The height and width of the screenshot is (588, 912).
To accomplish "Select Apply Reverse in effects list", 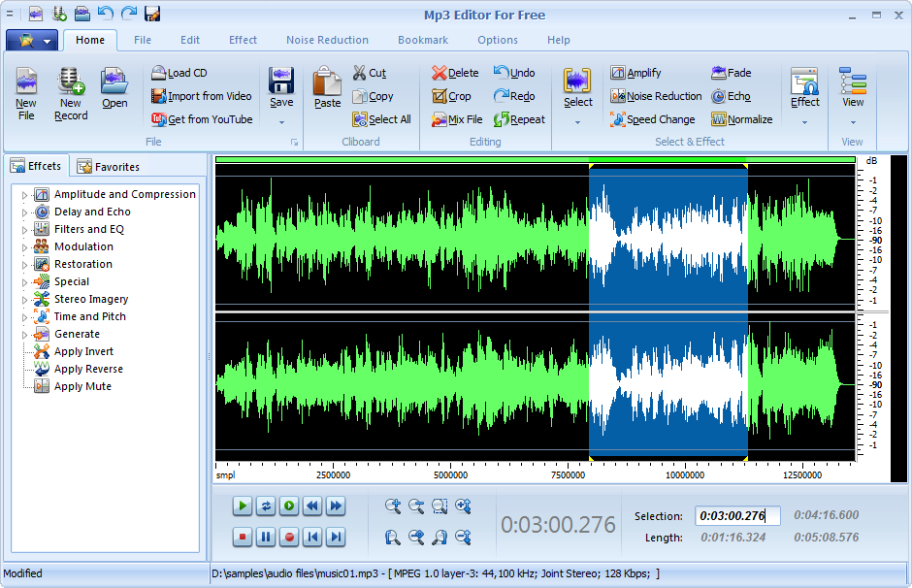I will [88, 369].
